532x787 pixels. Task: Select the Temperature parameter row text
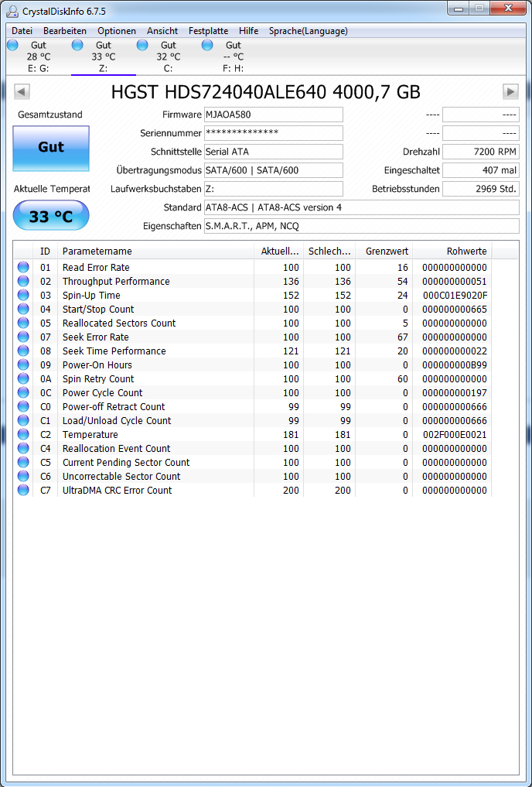[x=90, y=435]
